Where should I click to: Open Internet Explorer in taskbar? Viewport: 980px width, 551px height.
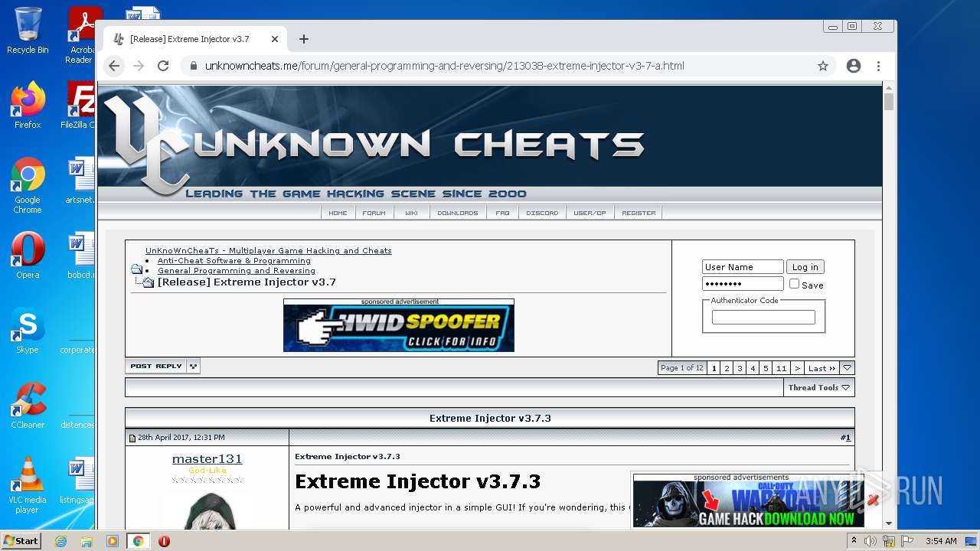click(60, 541)
